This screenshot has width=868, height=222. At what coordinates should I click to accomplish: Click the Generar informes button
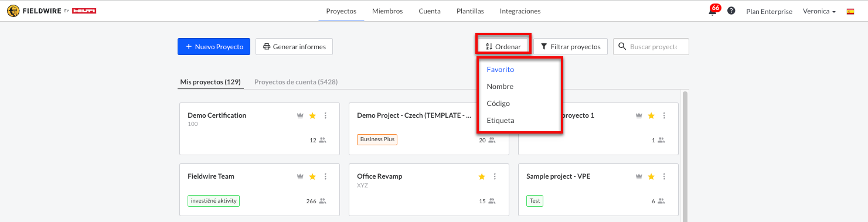click(x=294, y=47)
